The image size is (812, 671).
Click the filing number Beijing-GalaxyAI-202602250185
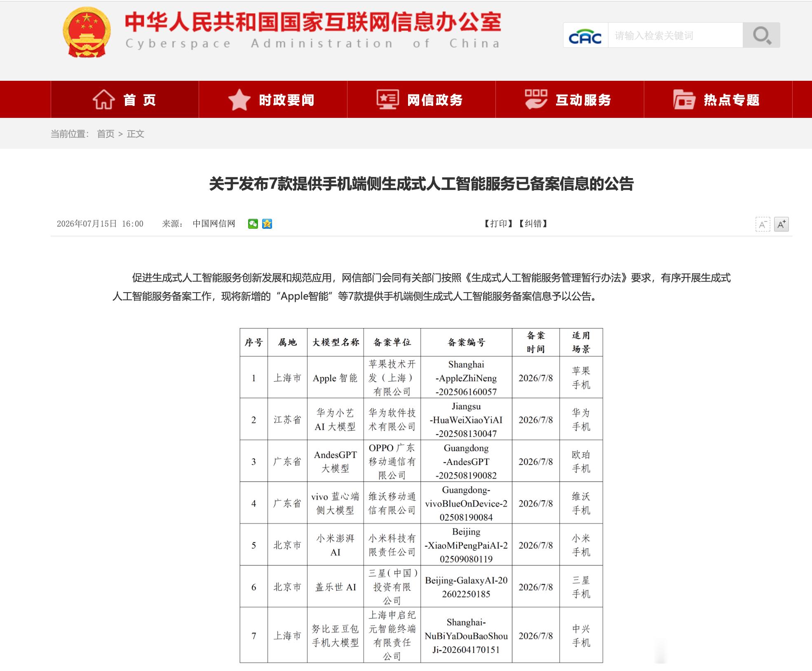pos(466,587)
